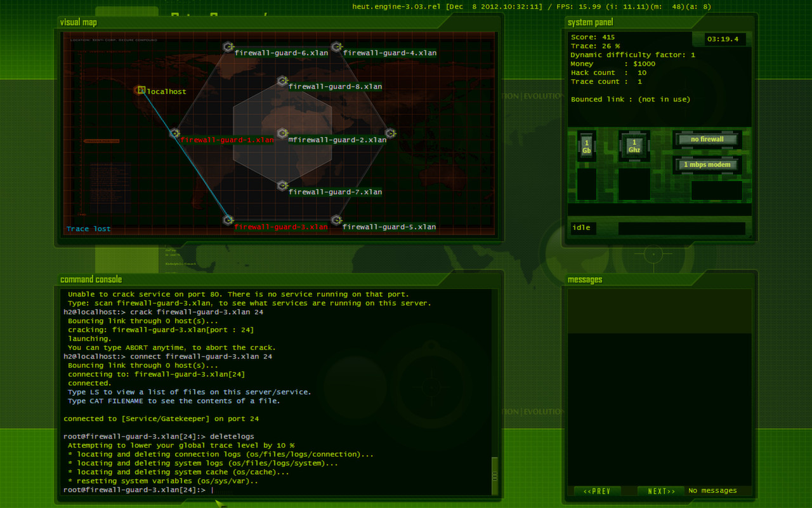Select the red firewall-guard-1.xlan node
Viewport: 812px width, 508px height.
(x=174, y=133)
